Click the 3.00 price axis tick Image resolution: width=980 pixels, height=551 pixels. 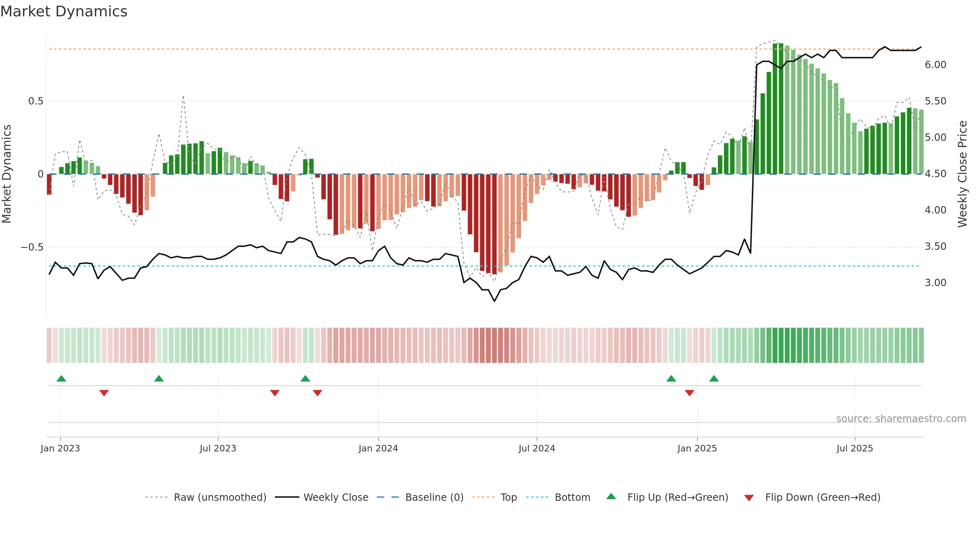click(935, 282)
